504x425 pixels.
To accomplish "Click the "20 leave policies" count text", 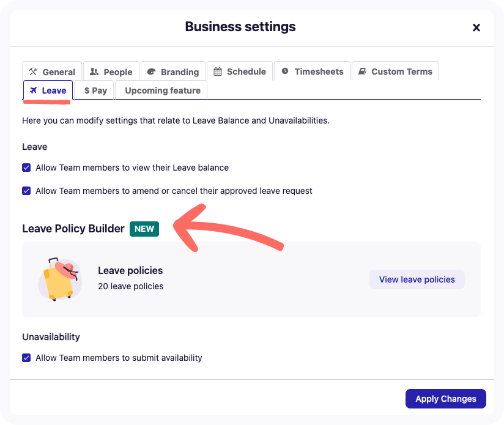I will point(130,286).
